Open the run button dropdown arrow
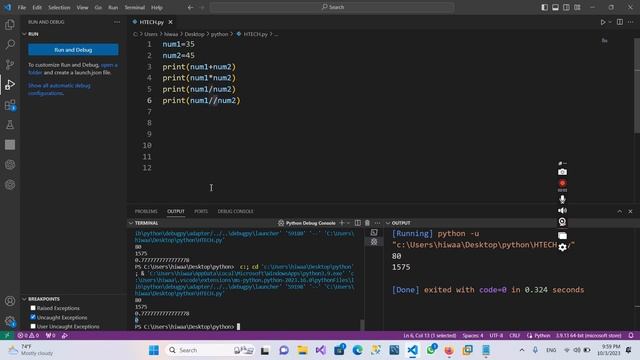The height and width of the screenshot is (360, 640). click(x=610, y=22)
